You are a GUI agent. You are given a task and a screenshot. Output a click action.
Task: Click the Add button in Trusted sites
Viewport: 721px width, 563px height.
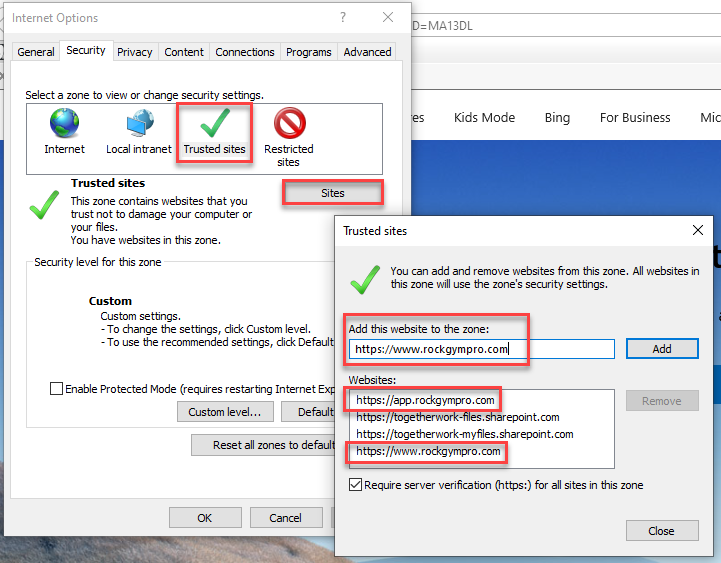(662, 349)
